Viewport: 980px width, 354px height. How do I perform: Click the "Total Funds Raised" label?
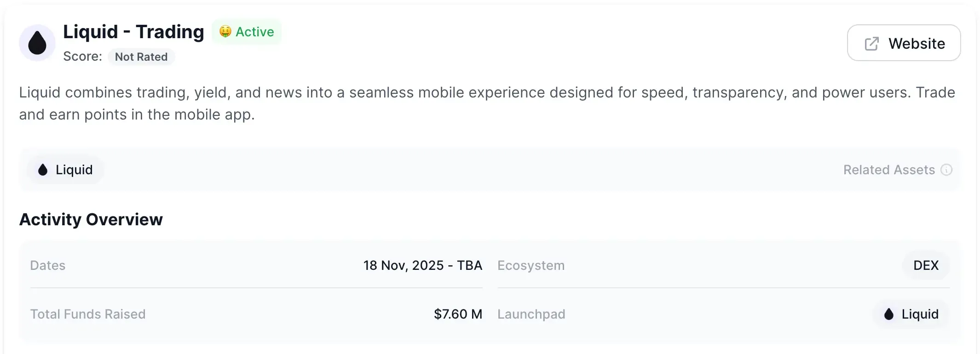click(x=88, y=314)
